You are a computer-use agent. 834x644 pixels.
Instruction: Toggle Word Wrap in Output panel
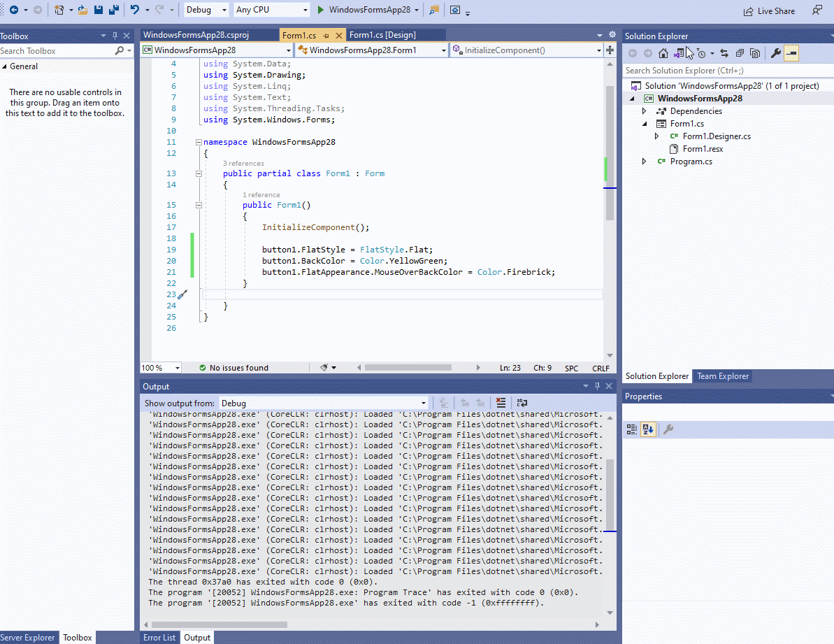click(522, 403)
